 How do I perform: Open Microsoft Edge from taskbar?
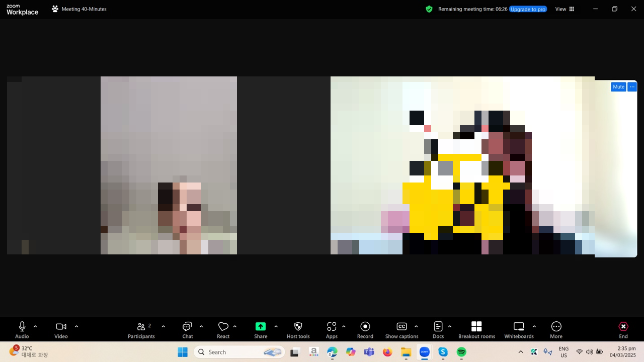click(332, 352)
